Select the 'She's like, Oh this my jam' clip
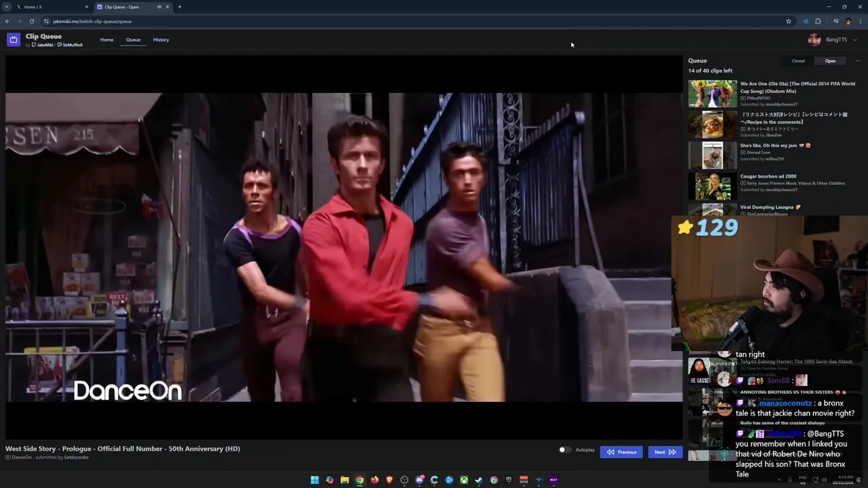Screen dimensions: 868x488 pos(775,146)
